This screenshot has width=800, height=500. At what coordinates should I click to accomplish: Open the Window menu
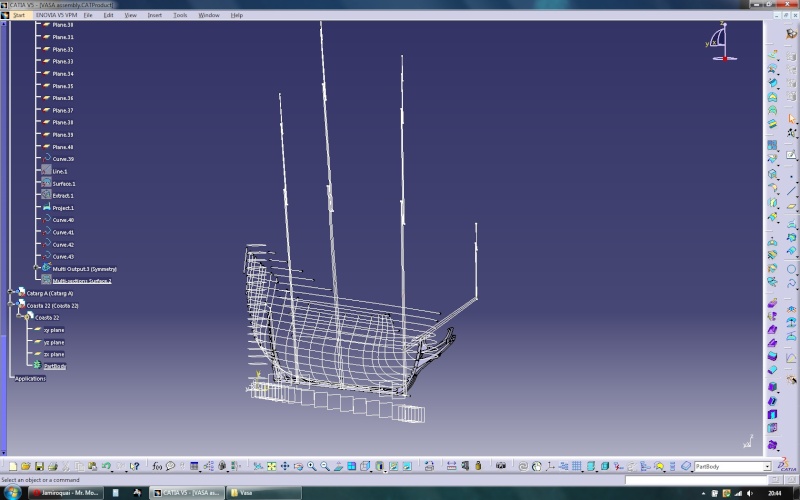click(x=209, y=15)
